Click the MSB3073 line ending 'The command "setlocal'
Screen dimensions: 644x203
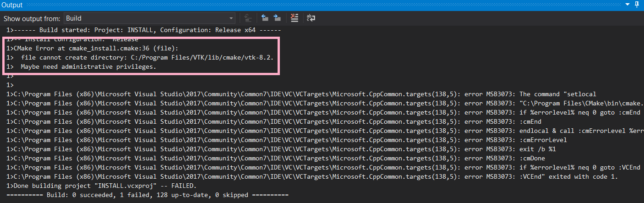301,94
